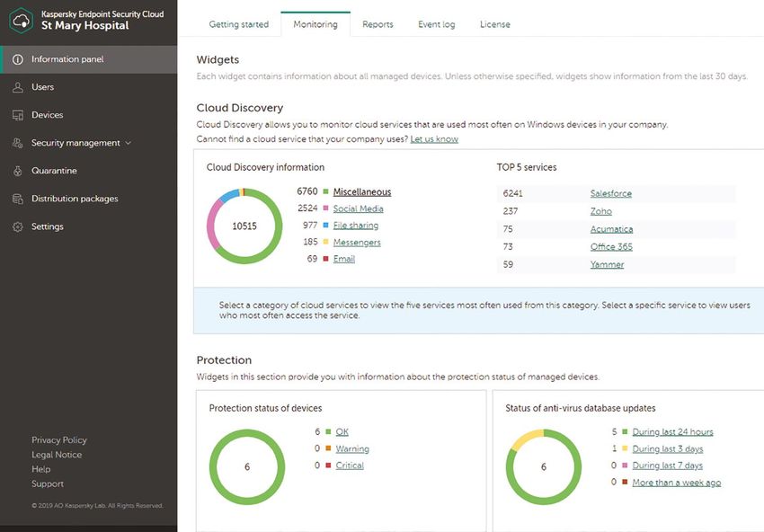Open the License tab
This screenshot has width=764, height=532.
(x=495, y=24)
